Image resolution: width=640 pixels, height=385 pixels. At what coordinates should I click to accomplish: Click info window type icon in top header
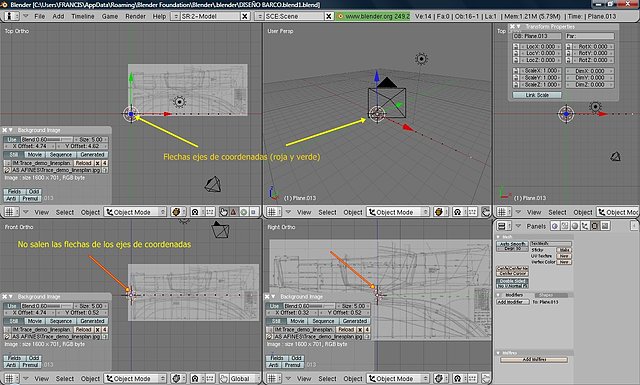pyautogui.click(x=12, y=16)
